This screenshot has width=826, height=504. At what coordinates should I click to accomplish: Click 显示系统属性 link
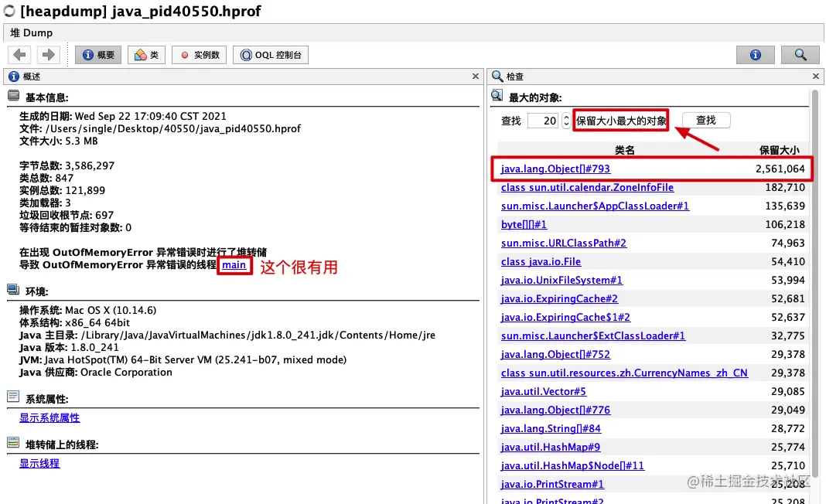(x=49, y=417)
